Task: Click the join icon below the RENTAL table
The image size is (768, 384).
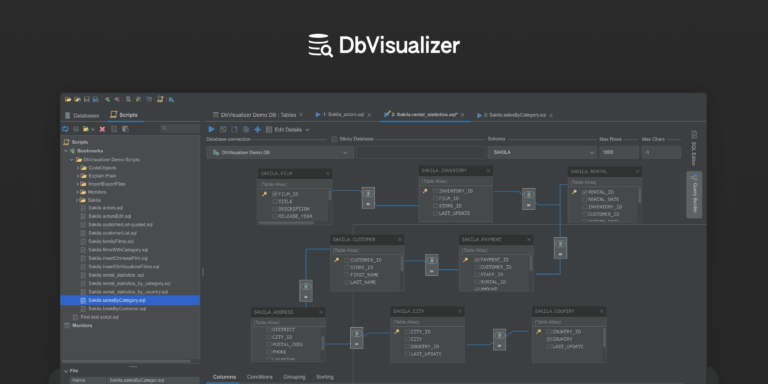Action: click(x=560, y=248)
